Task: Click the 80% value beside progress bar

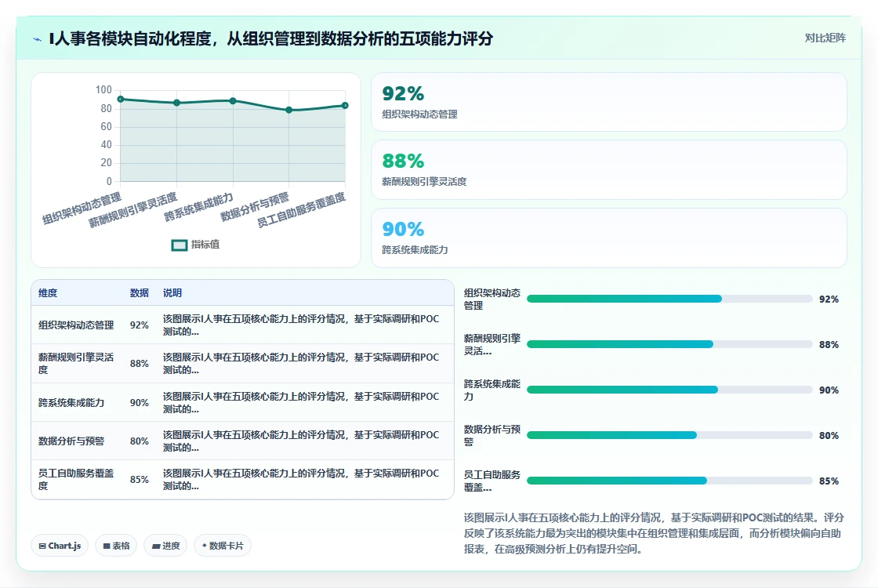Action: coord(829,436)
